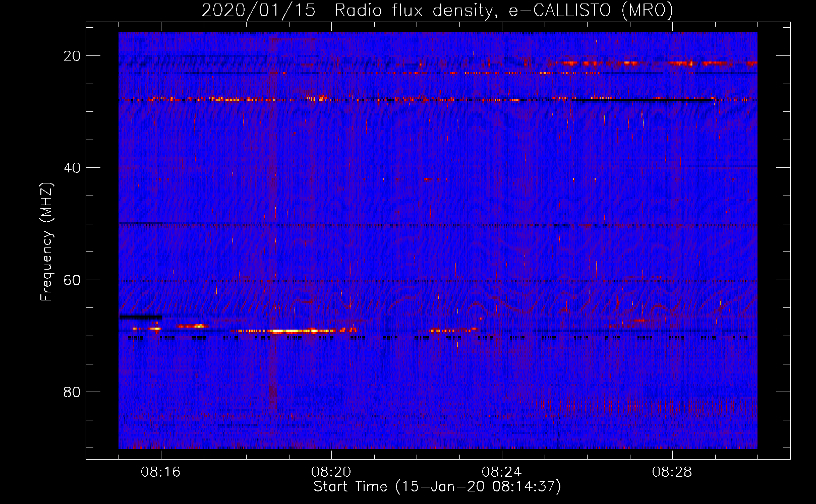Screen dimensions: 816x504
Task: Click the 20 frequency tick label
Action: (x=72, y=56)
